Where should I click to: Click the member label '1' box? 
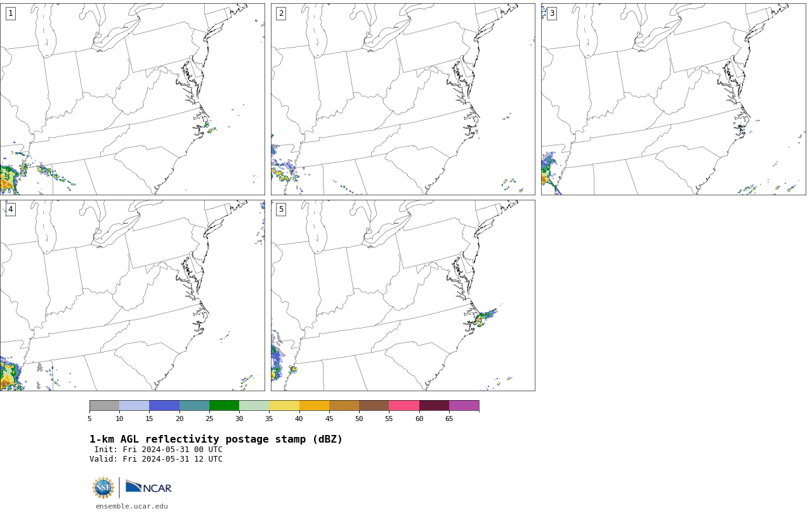pyautogui.click(x=10, y=13)
